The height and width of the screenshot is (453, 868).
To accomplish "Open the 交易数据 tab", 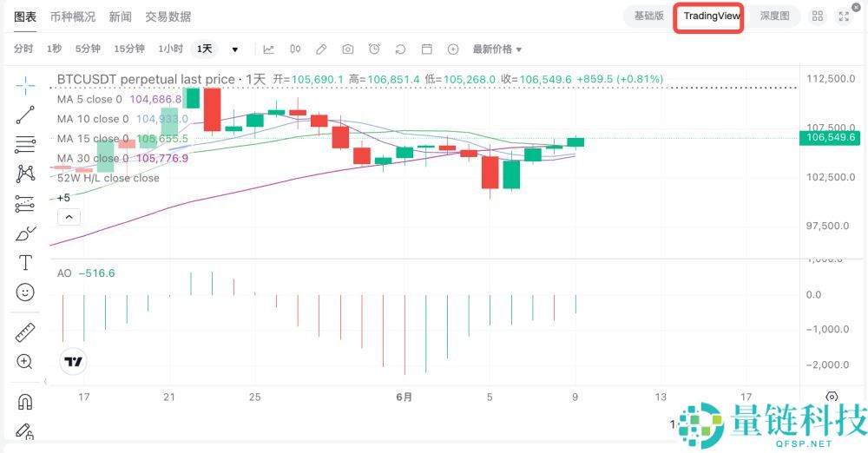I will click(168, 16).
